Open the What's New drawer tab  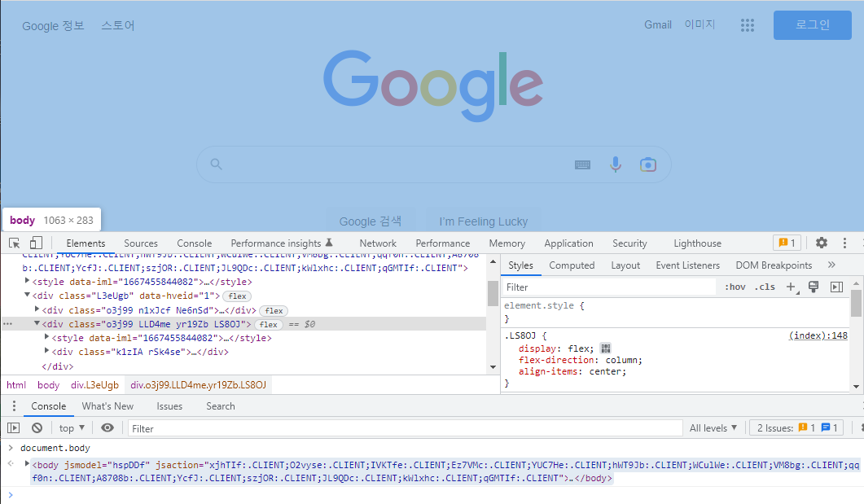pyautogui.click(x=107, y=406)
